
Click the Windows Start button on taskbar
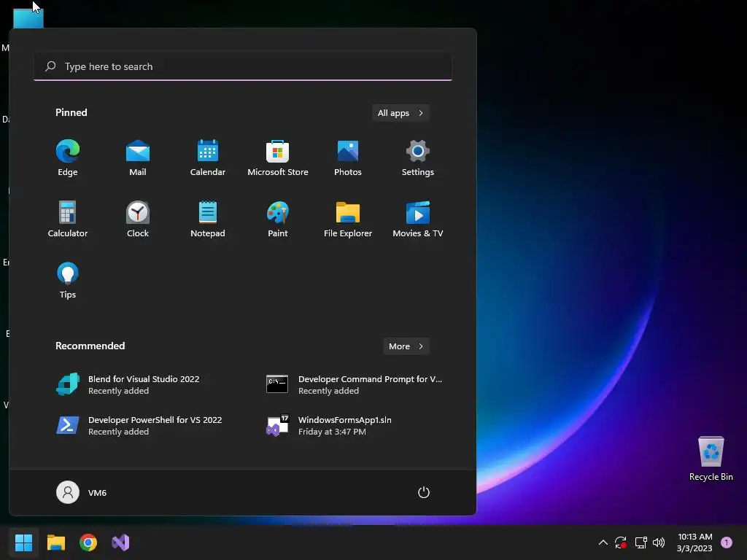[x=23, y=542]
